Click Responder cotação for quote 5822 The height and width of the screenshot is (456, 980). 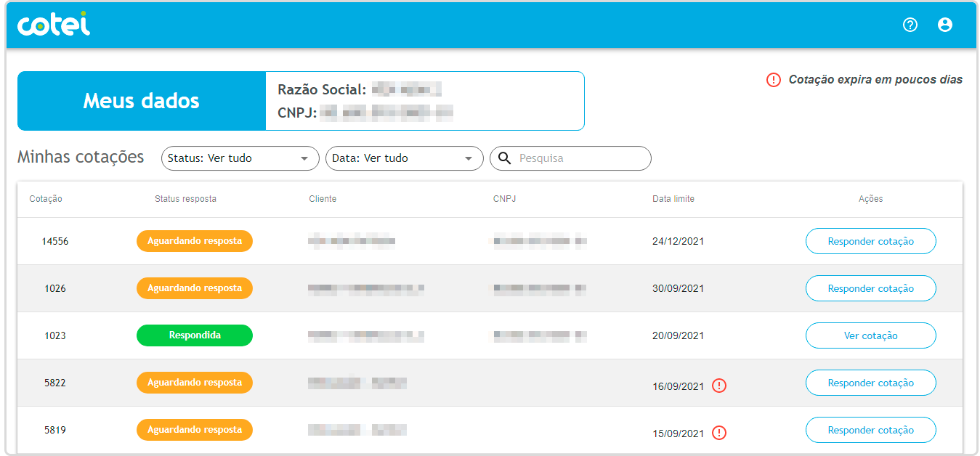point(870,383)
